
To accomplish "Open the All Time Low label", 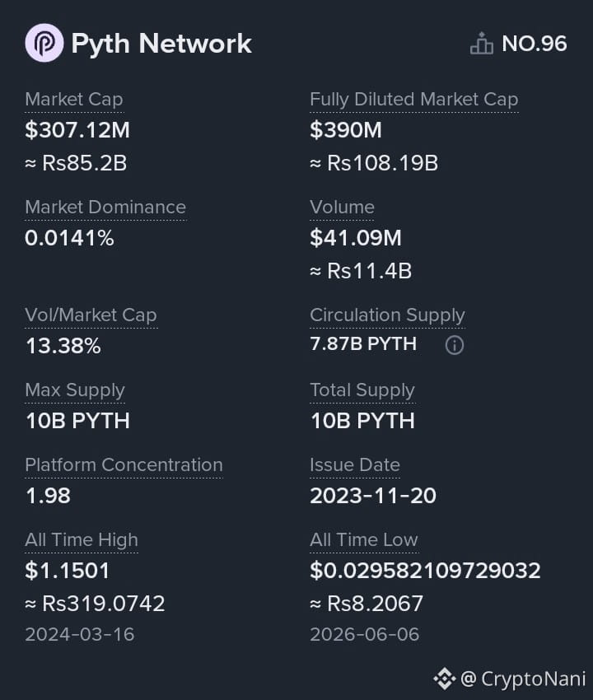I will (x=364, y=540).
